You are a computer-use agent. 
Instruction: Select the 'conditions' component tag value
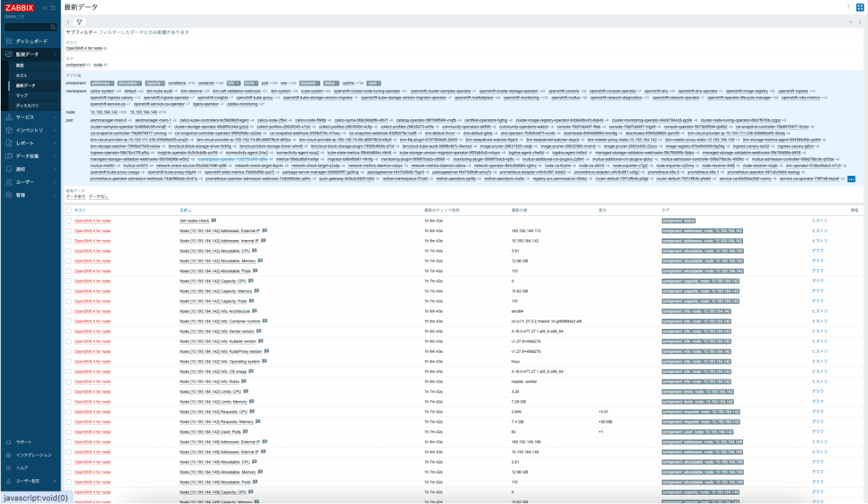176,83
